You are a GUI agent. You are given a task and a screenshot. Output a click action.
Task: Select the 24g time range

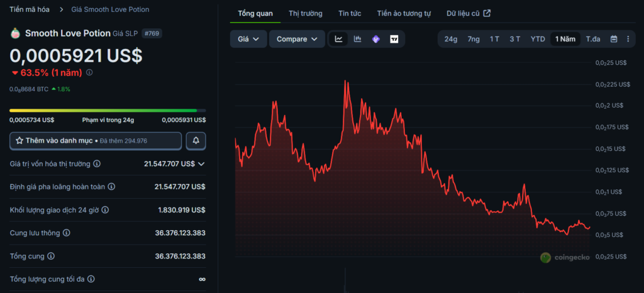coord(451,39)
